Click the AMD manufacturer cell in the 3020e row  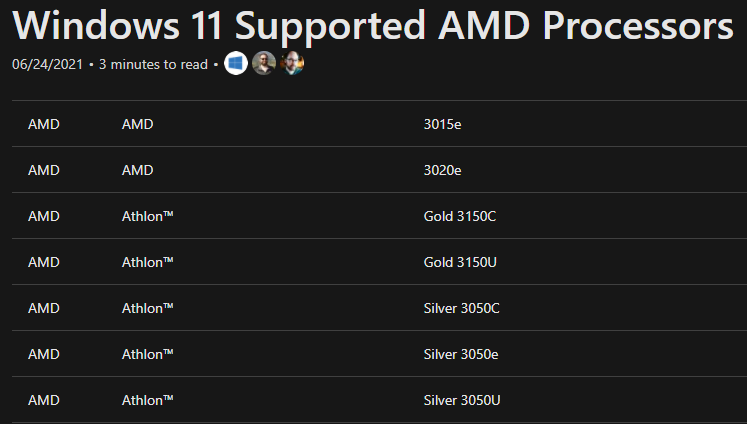tap(43, 171)
